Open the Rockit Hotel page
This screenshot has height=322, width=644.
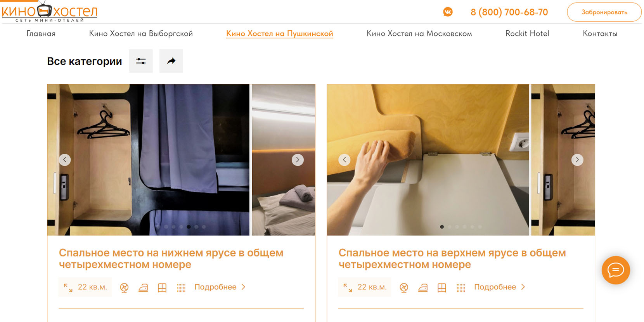pos(527,34)
